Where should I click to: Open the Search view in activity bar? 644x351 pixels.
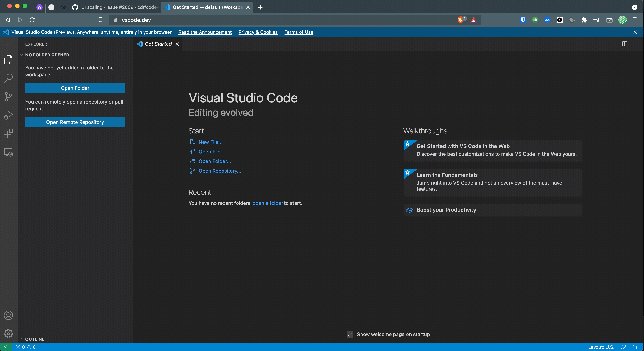[x=8, y=78]
